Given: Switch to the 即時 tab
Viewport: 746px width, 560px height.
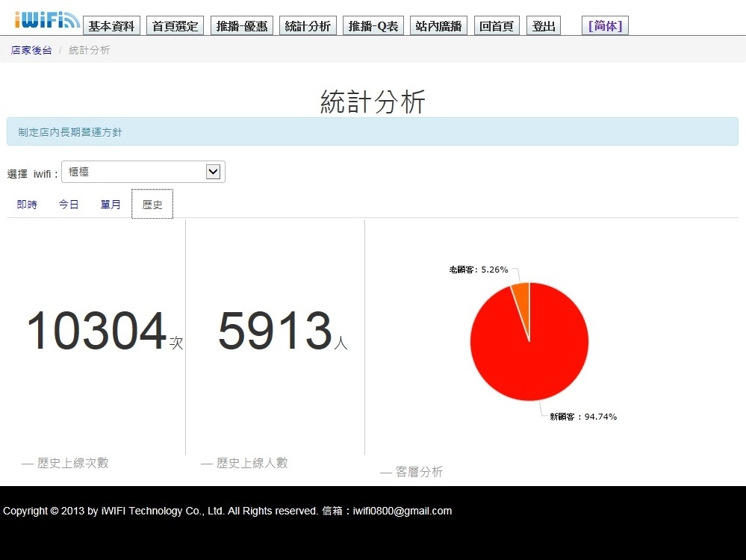Looking at the screenshot, I should click(x=27, y=204).
